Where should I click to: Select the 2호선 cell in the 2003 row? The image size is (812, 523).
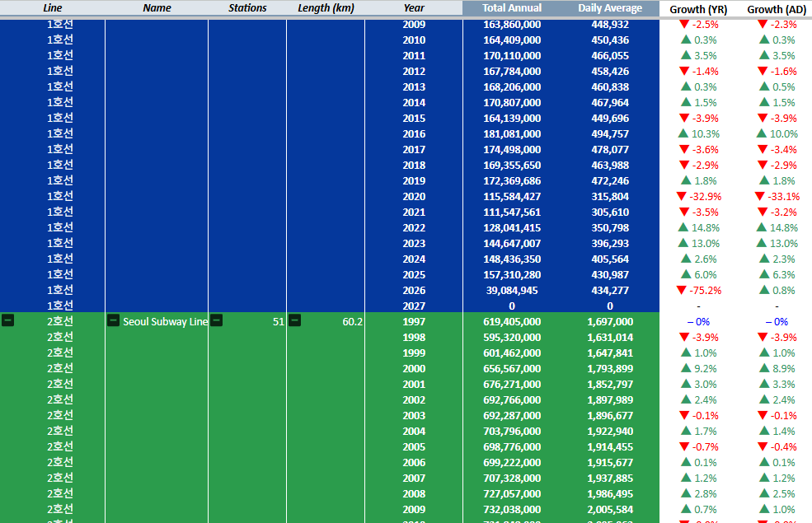[x=60, y=415]
